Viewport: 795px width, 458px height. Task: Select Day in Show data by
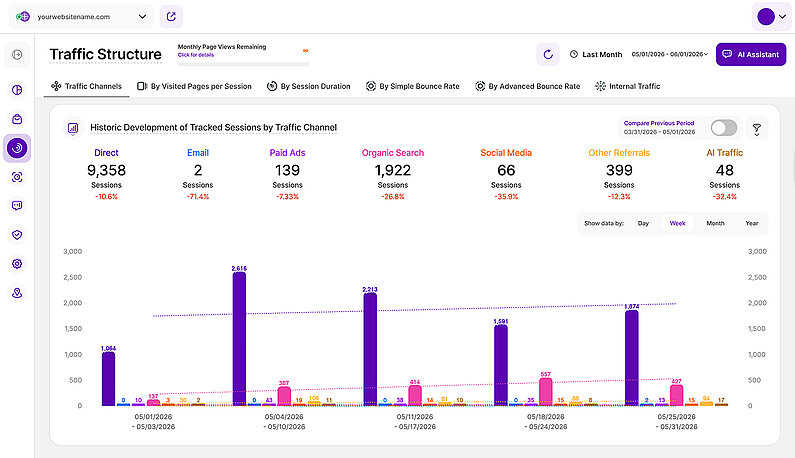click(643, 223)
